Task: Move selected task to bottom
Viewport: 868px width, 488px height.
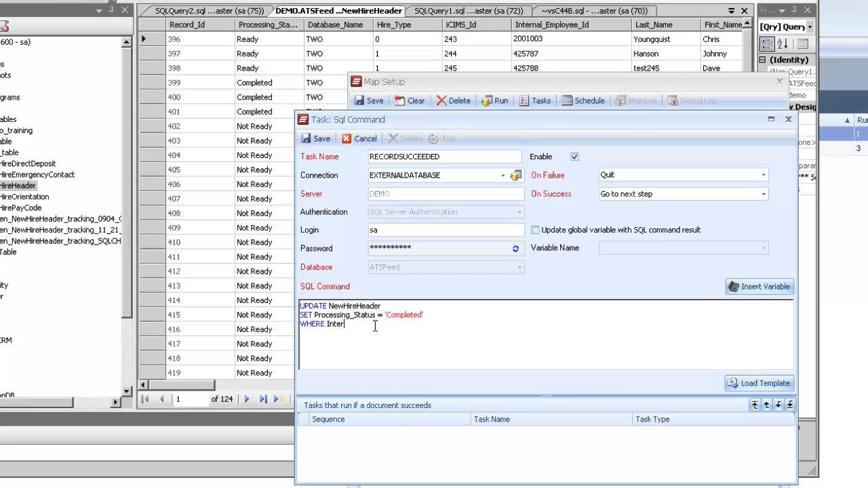Action: pos(790,405)
